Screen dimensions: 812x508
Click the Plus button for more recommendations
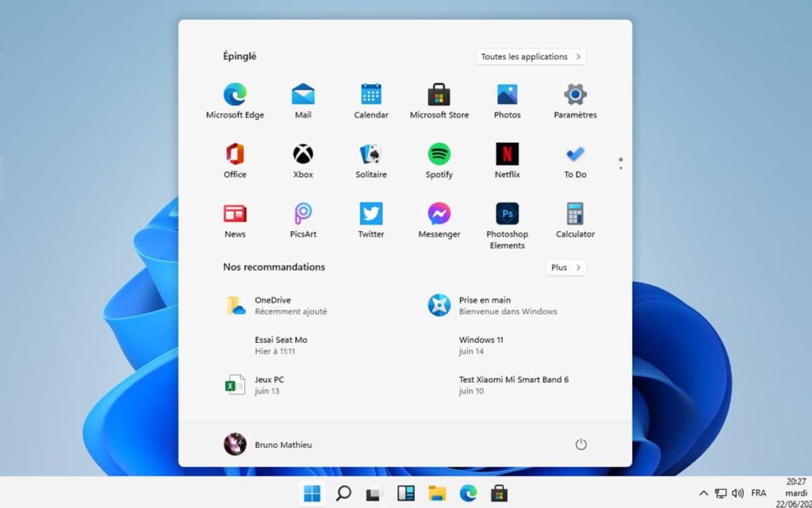tap(566, 267)
